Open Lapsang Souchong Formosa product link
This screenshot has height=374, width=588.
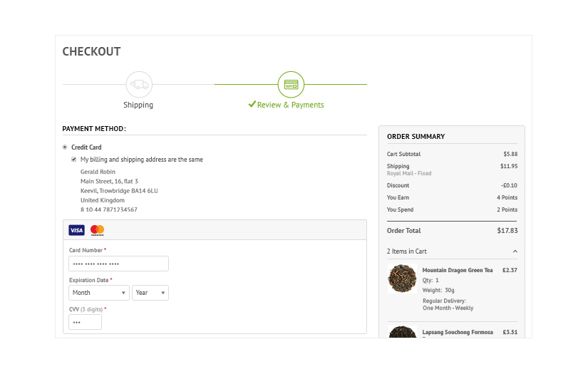point(458,332)
